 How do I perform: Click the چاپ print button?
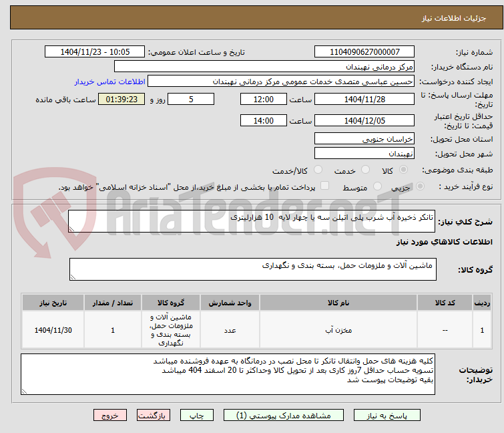coord(197,416)
